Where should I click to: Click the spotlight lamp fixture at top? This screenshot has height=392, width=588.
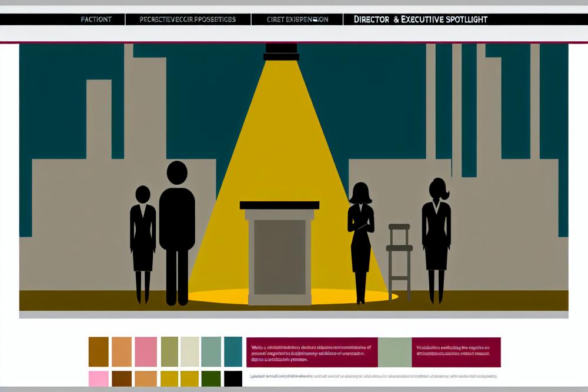[x=282, y=52]
